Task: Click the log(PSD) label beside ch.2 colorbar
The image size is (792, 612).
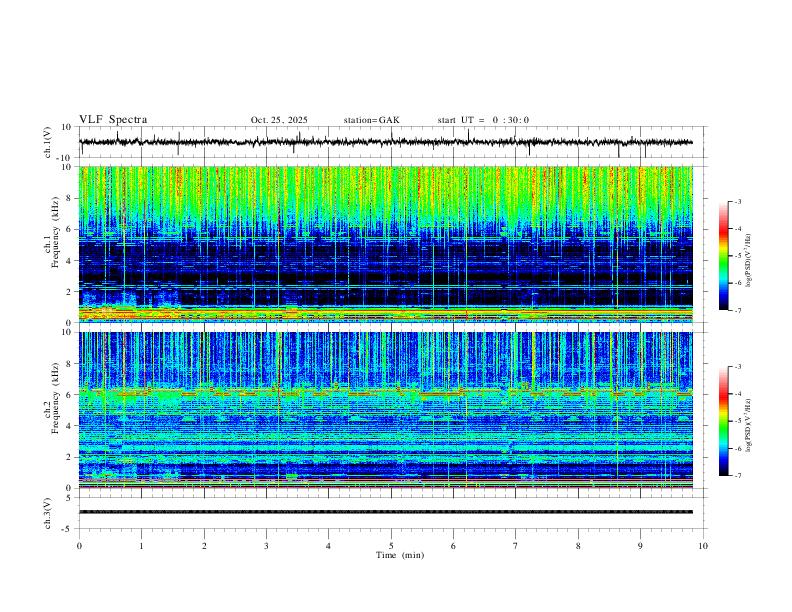Action: coord(748,426)
